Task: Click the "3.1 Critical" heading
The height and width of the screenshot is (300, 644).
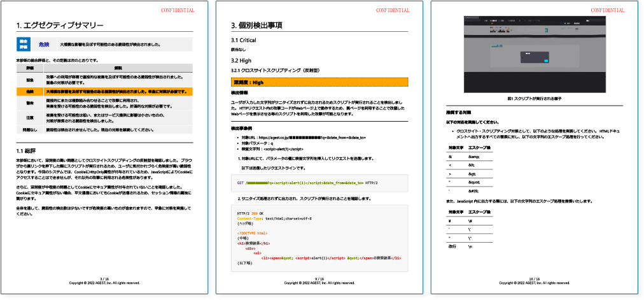Action: coord(244,40)
